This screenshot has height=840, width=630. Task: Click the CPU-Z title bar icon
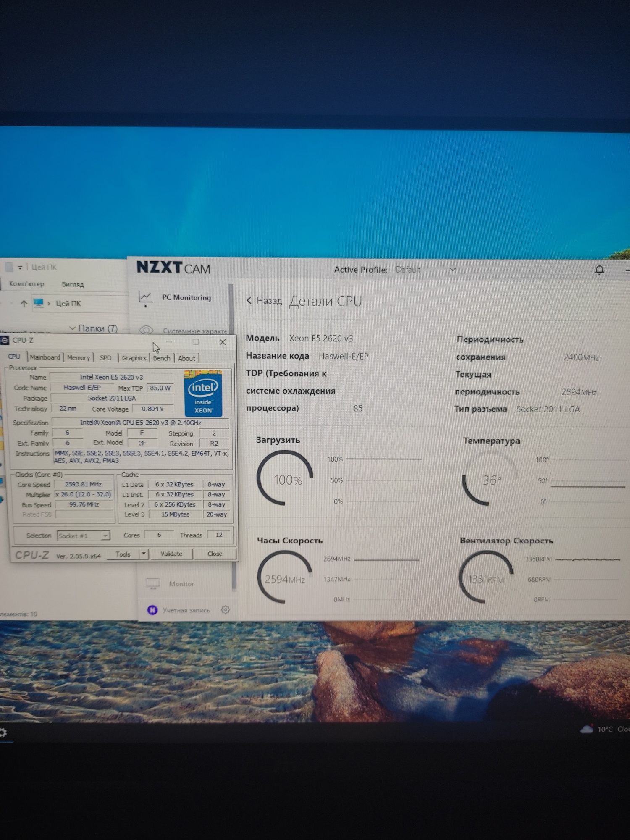[5, 340]
